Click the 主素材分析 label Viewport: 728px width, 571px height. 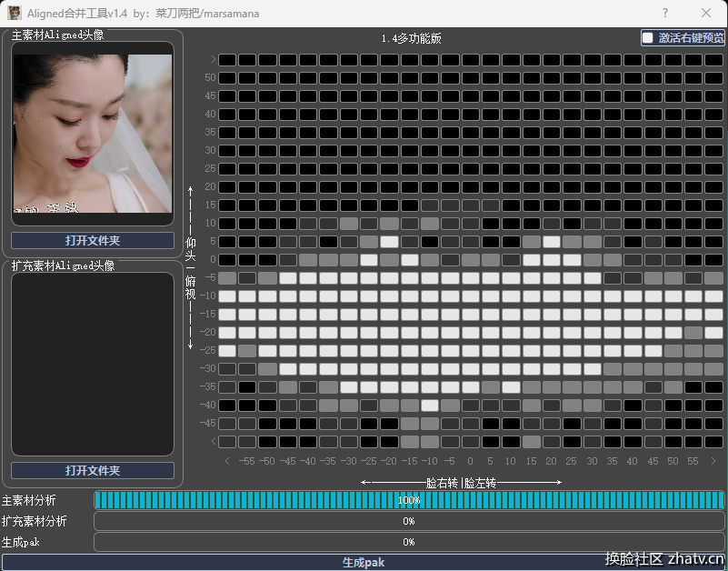[29, 500]
